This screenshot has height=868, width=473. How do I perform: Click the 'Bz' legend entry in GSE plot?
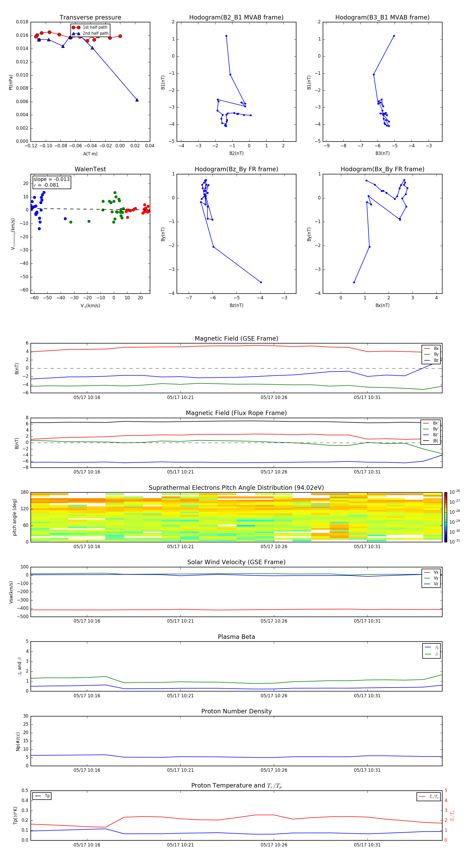tap(431, 360)
